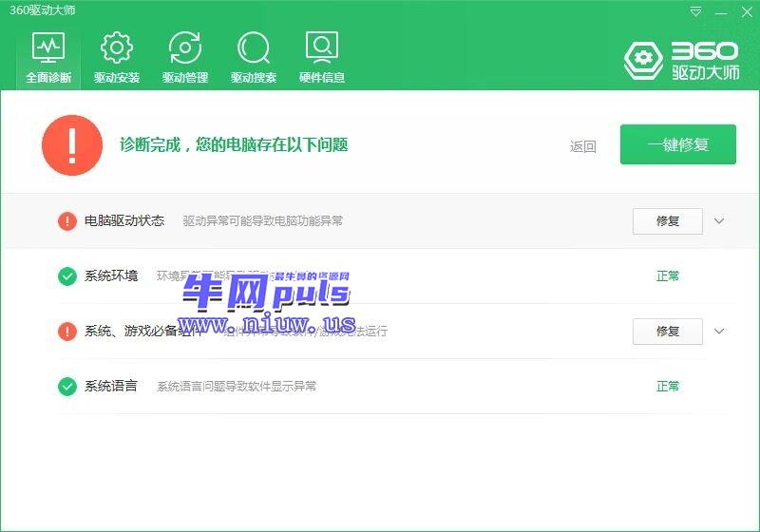Click the 一键修复 button

tap(678, 144)
